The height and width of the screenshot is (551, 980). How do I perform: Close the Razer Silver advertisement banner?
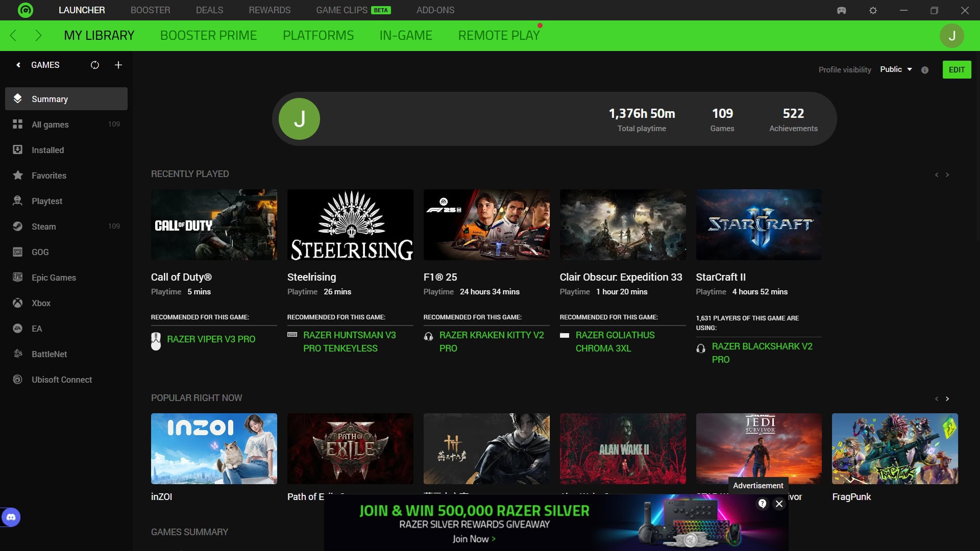pos(779,504)
